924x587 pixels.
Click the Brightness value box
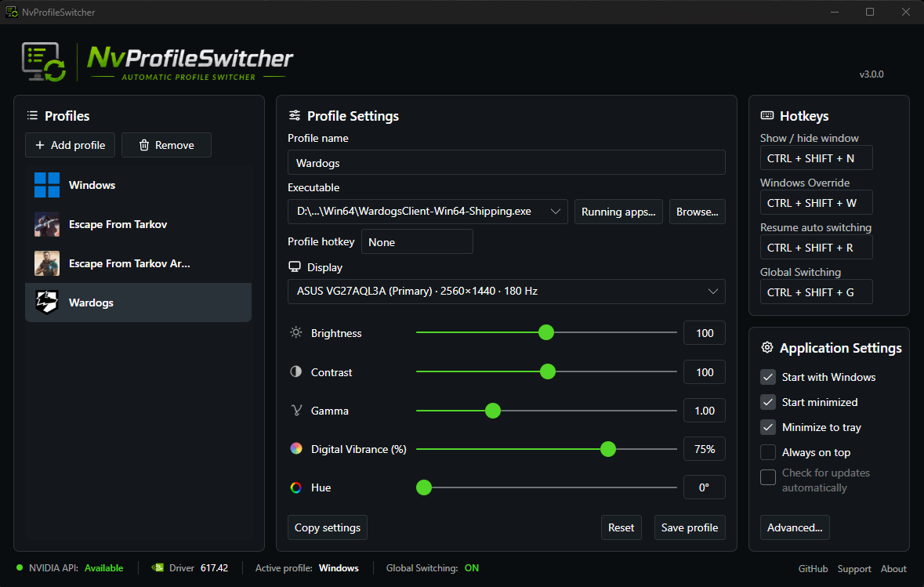click(705, 333)
